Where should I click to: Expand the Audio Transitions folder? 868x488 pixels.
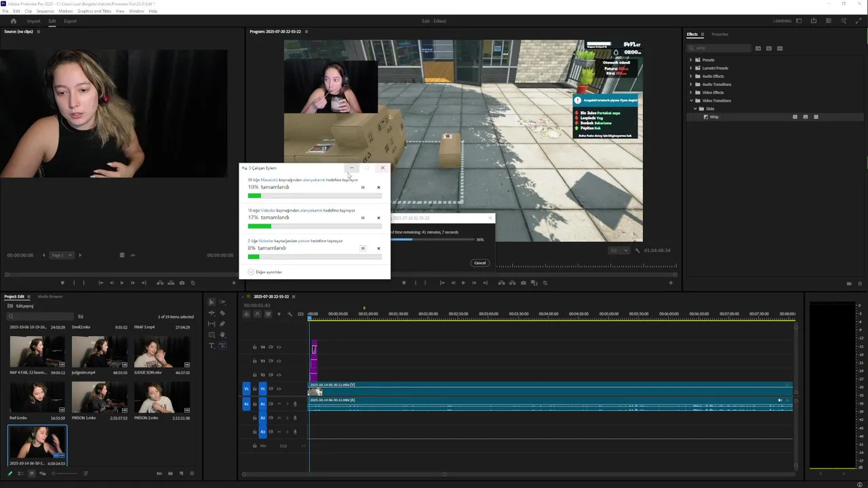(691, 84)
